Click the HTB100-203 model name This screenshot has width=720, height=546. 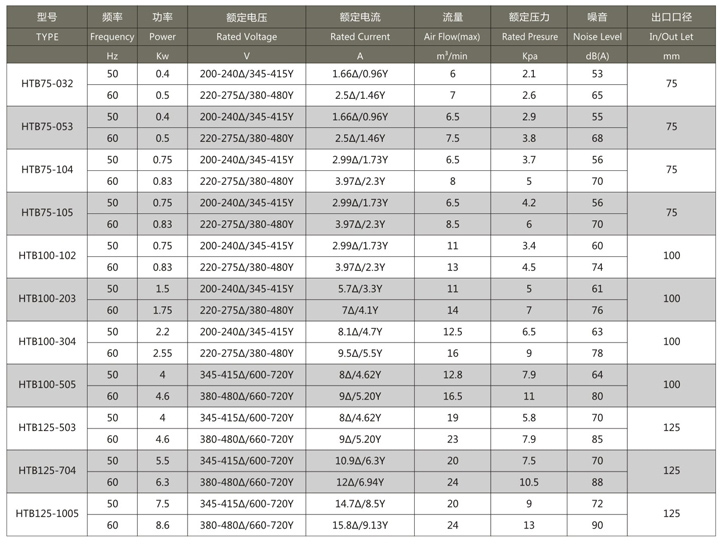[x=47, y=298]
